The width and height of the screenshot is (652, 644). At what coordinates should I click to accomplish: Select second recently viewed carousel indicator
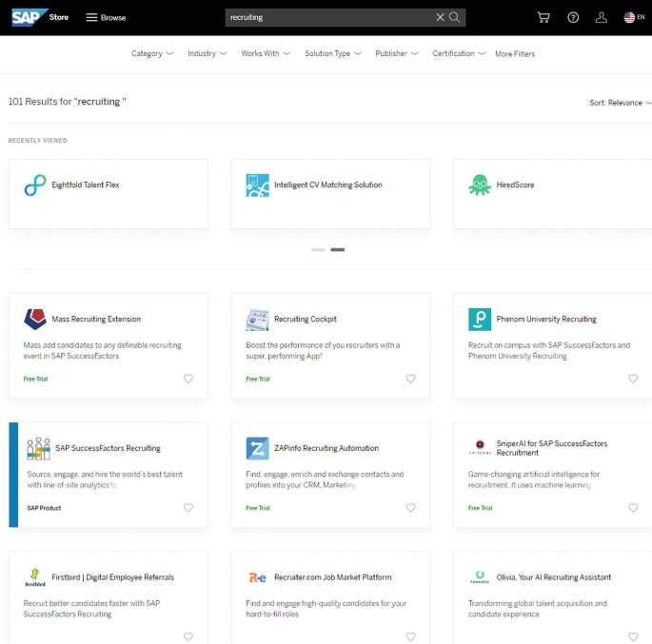click(338, 250)
